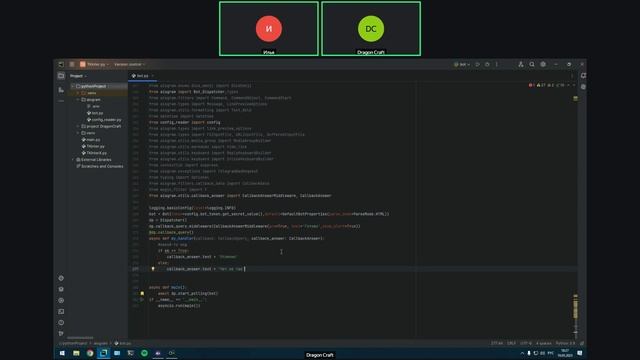Open the Windows notification center icon
640x360 pixels.
(x=580, y=353)
